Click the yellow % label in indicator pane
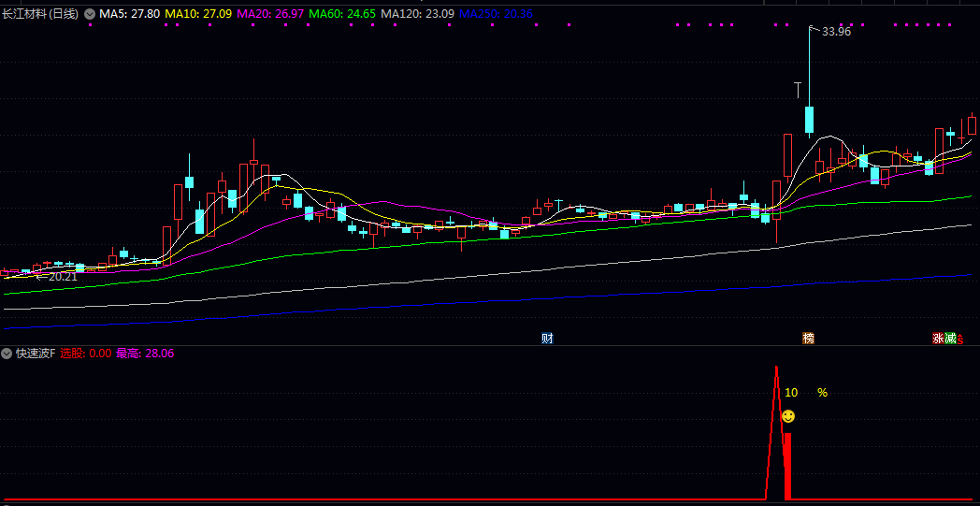The height and width of the screenshot is (506, 980). pyautogui.click(x=823, y=393)
